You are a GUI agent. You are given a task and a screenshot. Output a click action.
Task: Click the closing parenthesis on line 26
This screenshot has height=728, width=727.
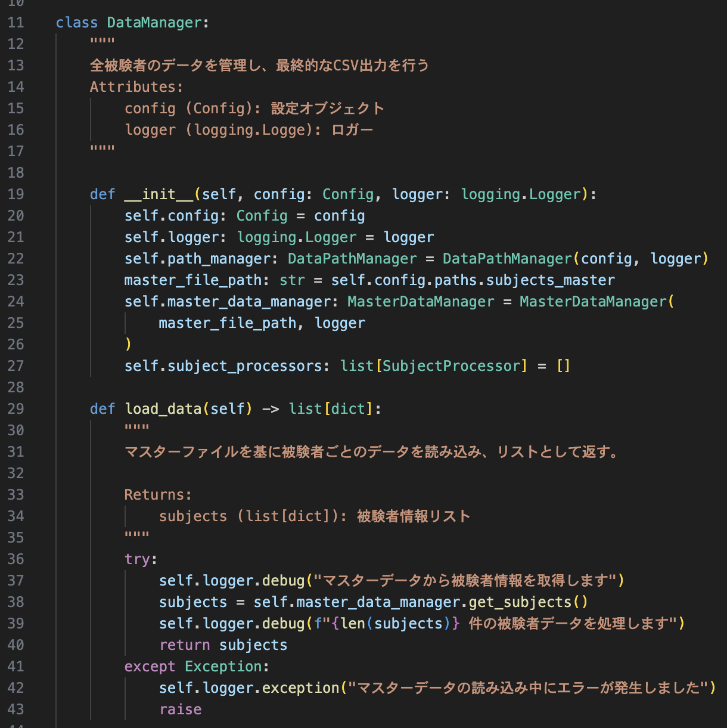pos(128,345)
